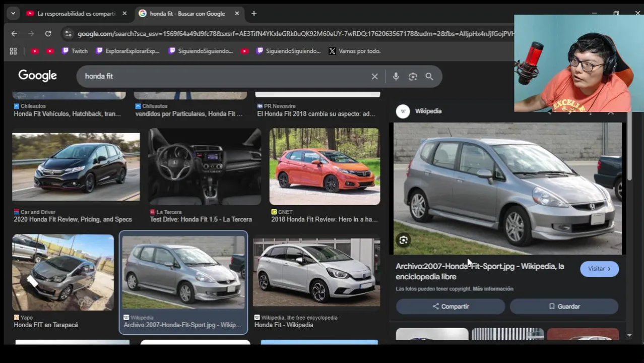The width and height of the screenshot is (644, 363).
Task: Select highlighted silver Honda Fit Sport thumbnail
Action: coord(183,272)
